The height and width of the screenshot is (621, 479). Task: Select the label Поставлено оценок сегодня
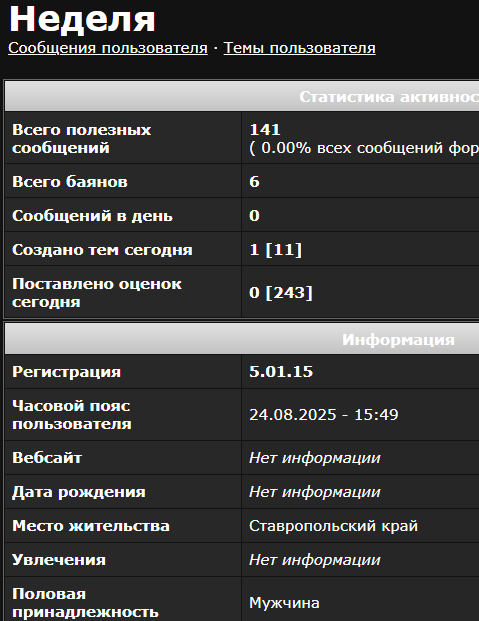[97, 293]
